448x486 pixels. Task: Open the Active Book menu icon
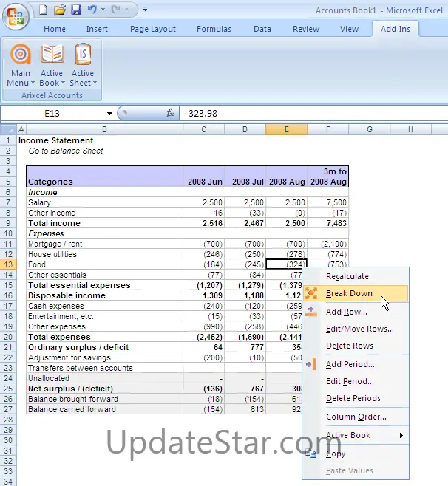click(x=52, y=65)
